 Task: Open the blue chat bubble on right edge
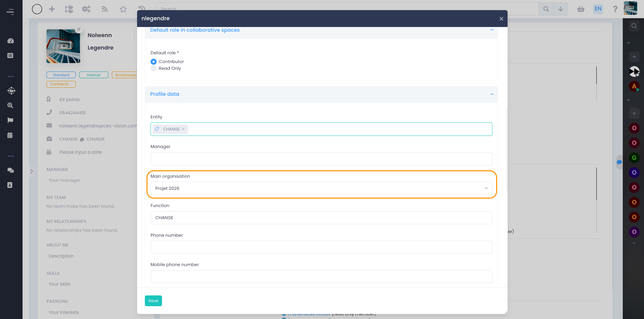pyautogui.click(x=619, y=162)
